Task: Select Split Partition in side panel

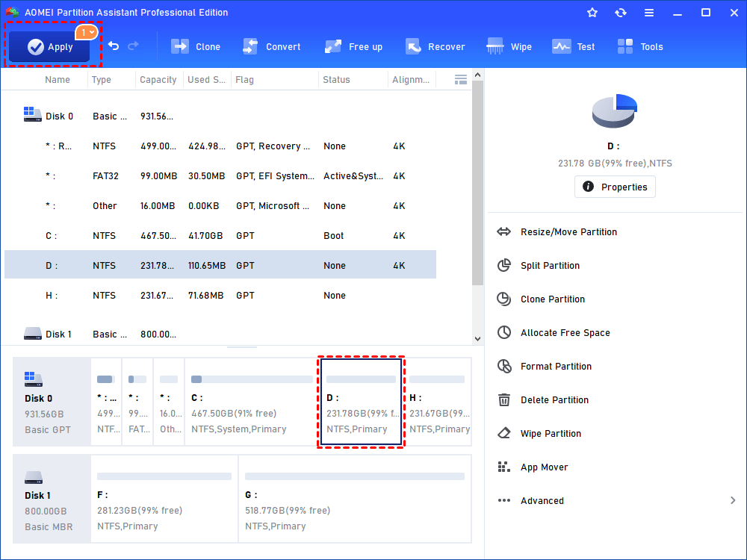Action: point(550,266)
